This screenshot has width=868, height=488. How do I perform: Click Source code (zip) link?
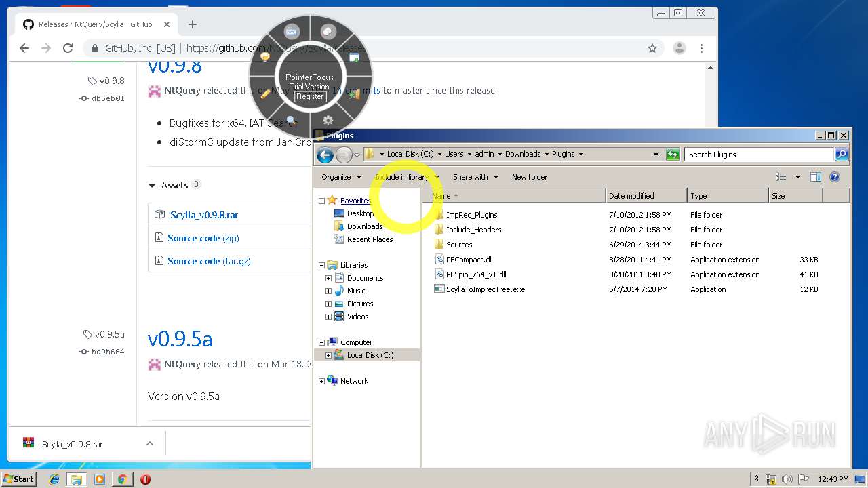203,238
